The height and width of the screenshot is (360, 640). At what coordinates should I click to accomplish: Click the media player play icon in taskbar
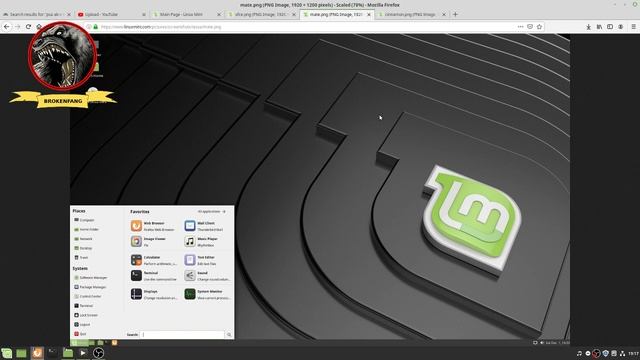coord(83,353)
